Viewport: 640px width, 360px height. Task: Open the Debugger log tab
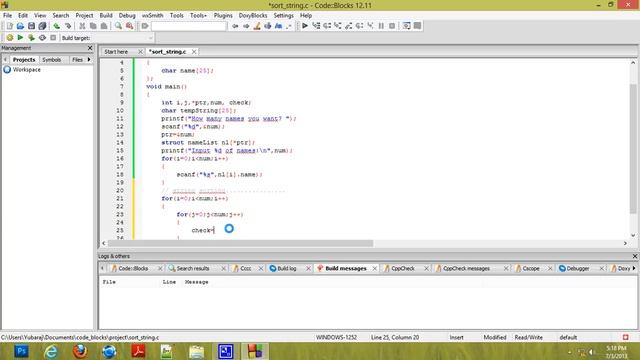(578, 269)
